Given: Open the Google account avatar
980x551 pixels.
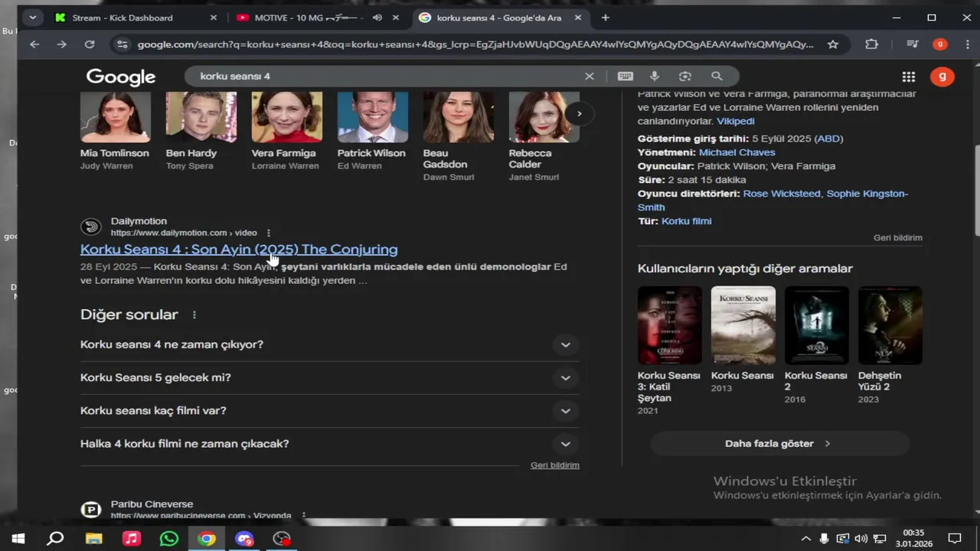Looking at the screenshot, I should (x=942, y=77).
